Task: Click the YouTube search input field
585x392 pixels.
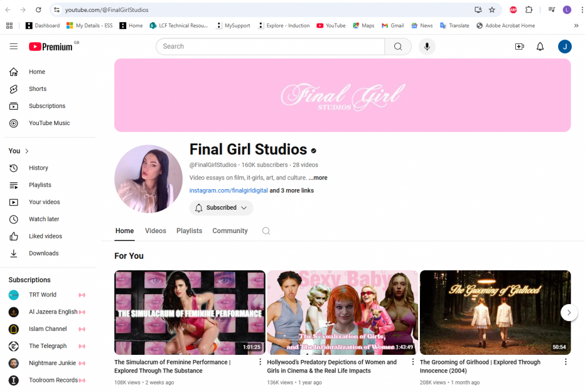Action: tap(270, 47)
